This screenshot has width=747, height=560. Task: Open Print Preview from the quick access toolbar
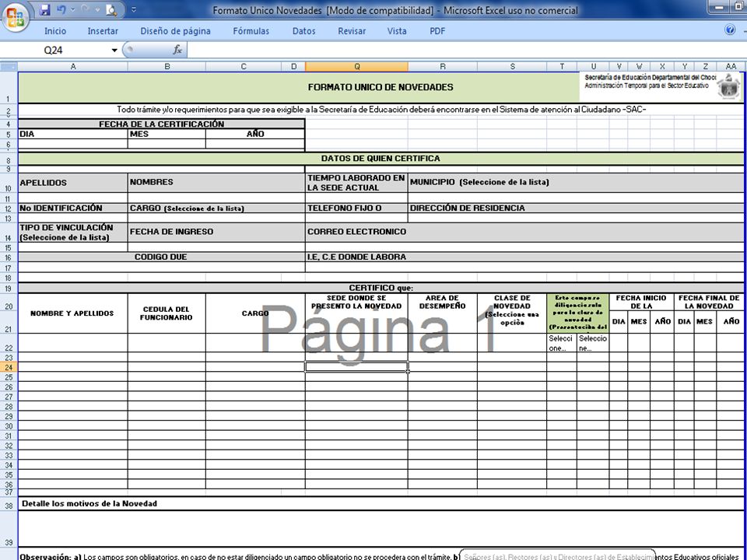tap(111, 9)
